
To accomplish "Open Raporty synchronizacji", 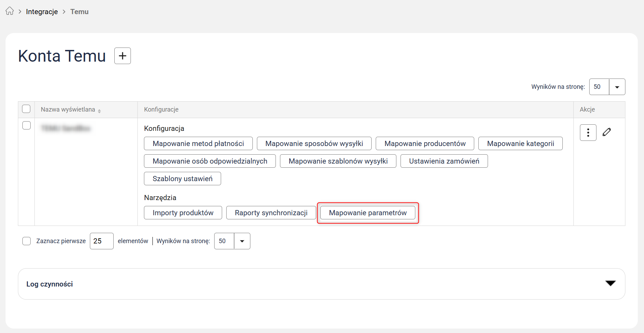I will click(x=271, y=213).
